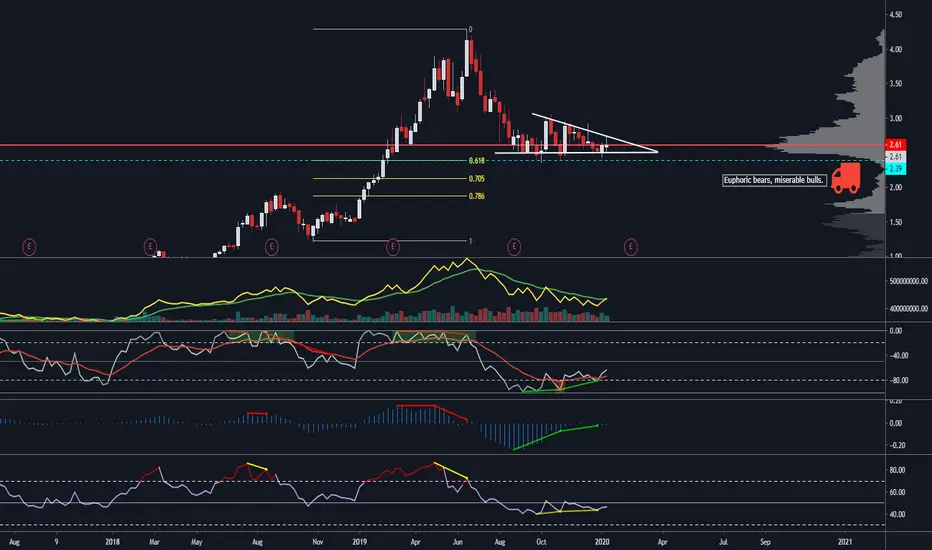The image size is (932, 550).
Task: Click the 4.50 price axis value
Action: [896, 14]
